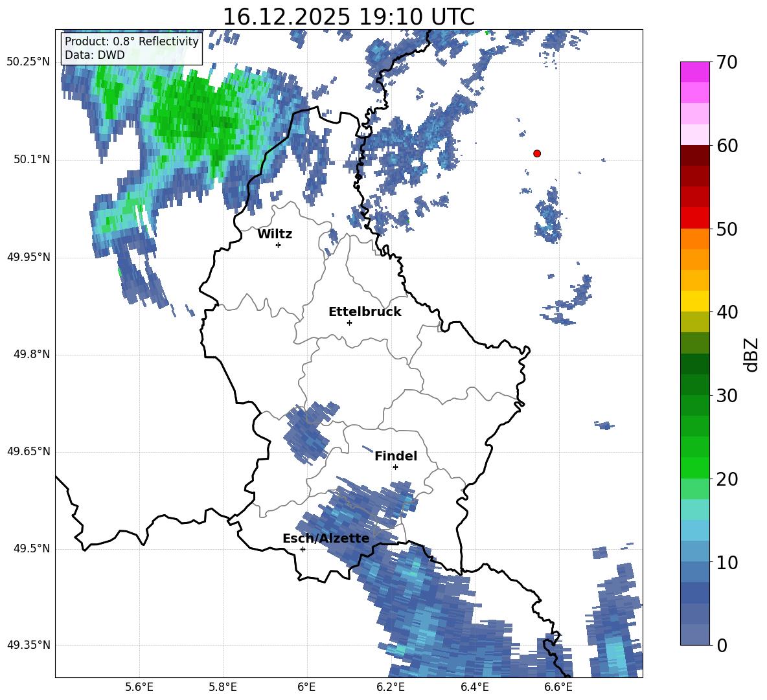This screenshot has width=767, height=700.
Task: Click the Wiltz station cross marker
Action: [x=279, y=245]
